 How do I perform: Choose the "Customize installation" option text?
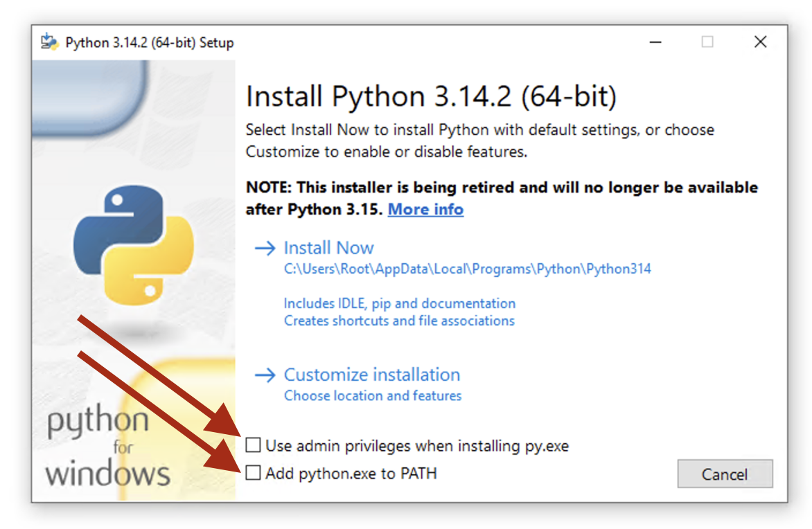coord(372,375)
